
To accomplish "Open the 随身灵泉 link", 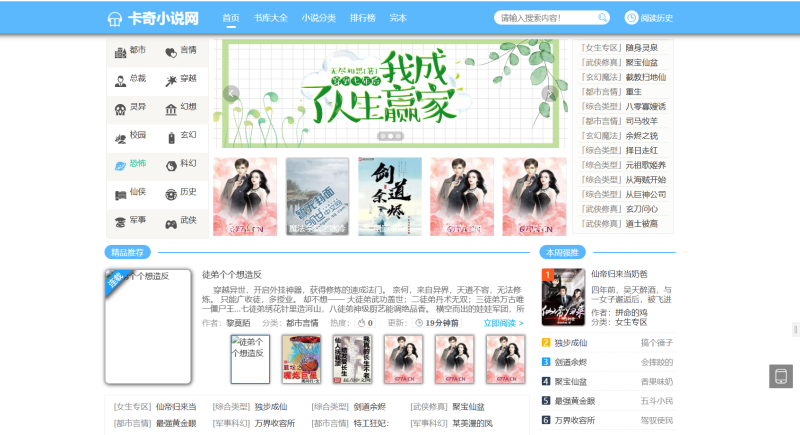I will click(641, 48).
